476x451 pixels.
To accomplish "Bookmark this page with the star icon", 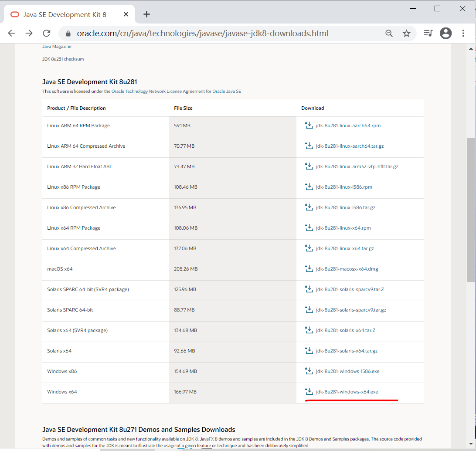I will [406, 33].
